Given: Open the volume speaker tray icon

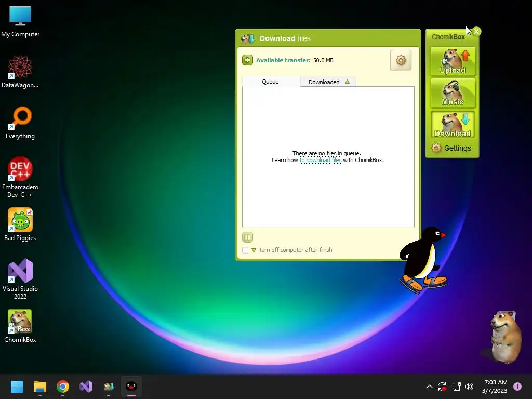Looking at the screenshot, I should pos(469,387).
